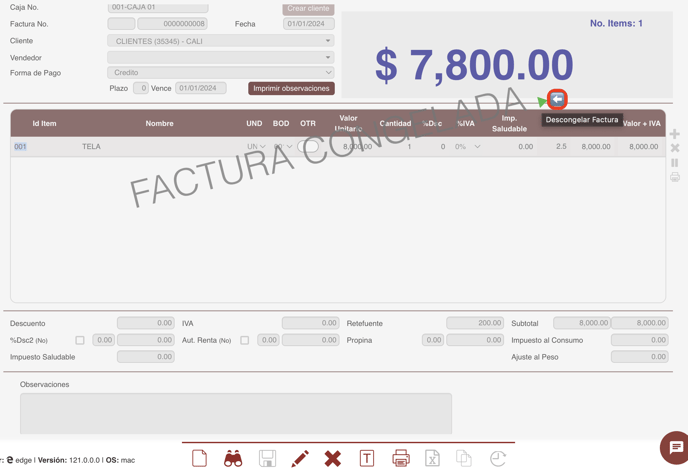Toggle the OTR switch in TELA row
Image resolution: width=688 pixels, height=471 pixels.
308,147
